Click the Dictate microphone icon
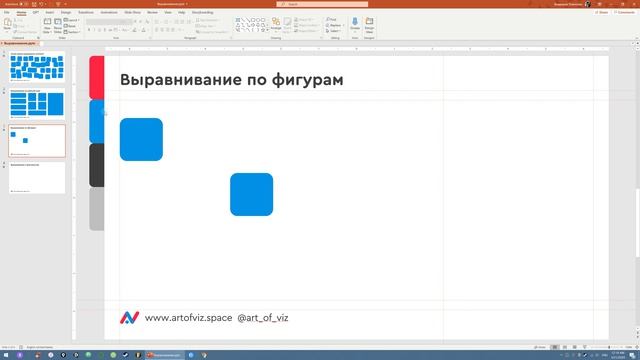640x360 pixels. pos(355,22)
